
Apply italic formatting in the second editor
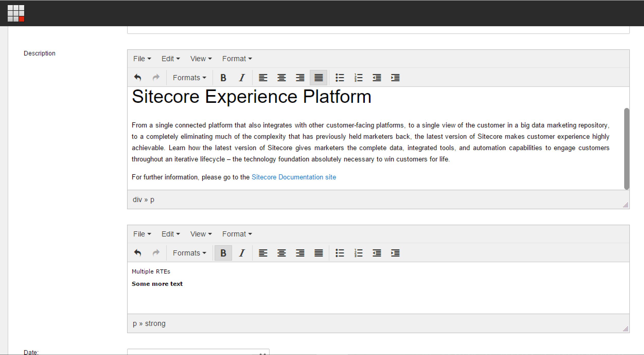click(242, 253)
